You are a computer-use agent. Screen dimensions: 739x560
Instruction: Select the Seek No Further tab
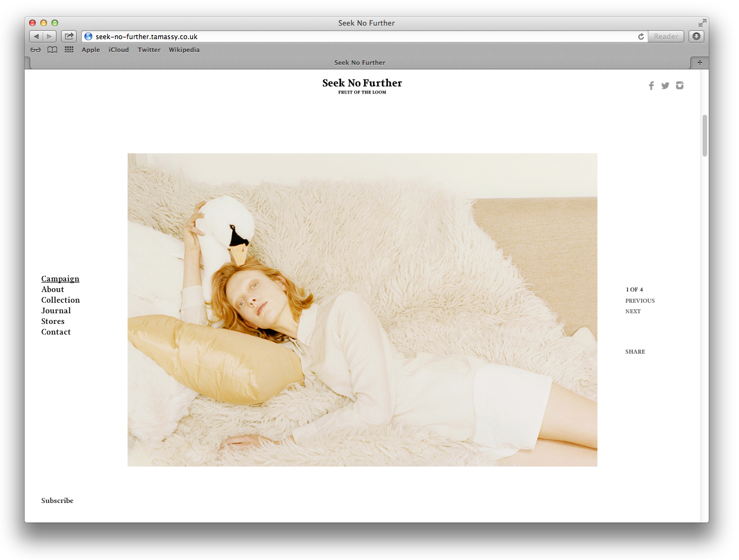click(360, 63)
